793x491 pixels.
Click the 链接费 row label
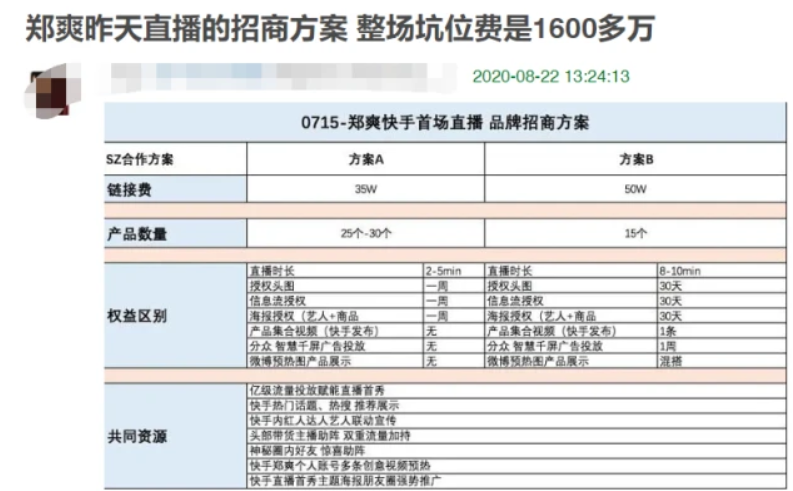tap(175, 190)
